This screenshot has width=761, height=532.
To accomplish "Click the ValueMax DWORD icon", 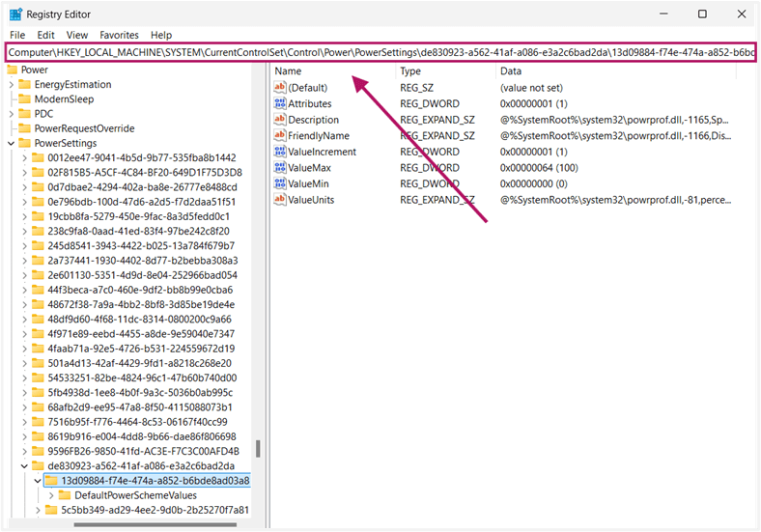I will [279, 167].
